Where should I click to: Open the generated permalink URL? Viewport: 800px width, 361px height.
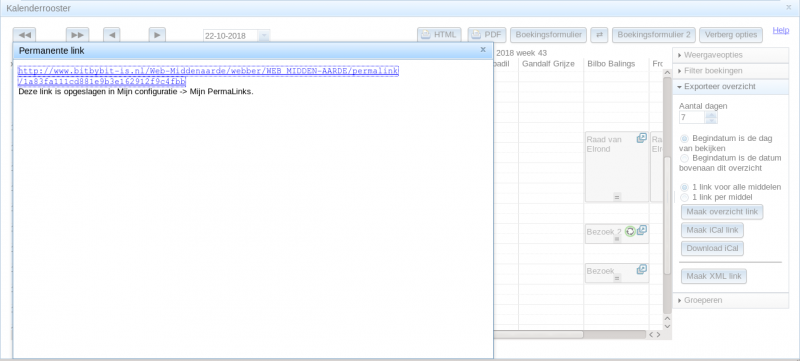coord(208,76)
